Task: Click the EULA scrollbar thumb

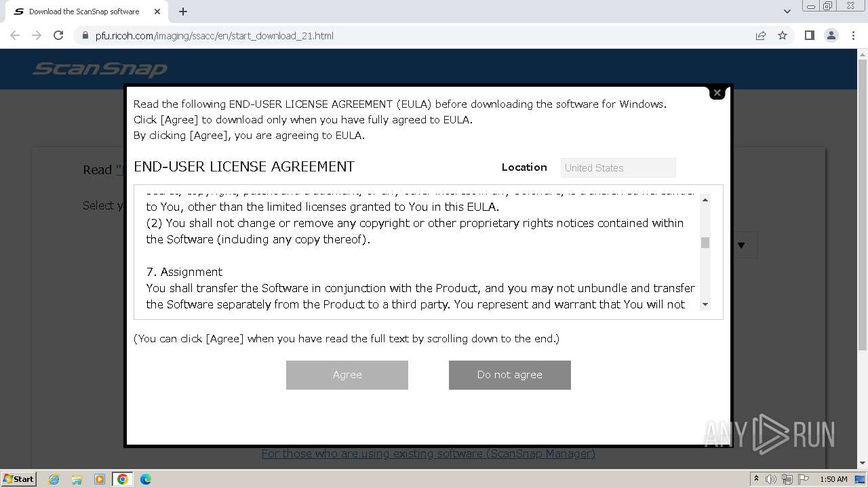Action: pyautogui.click(x=705, y=243)
